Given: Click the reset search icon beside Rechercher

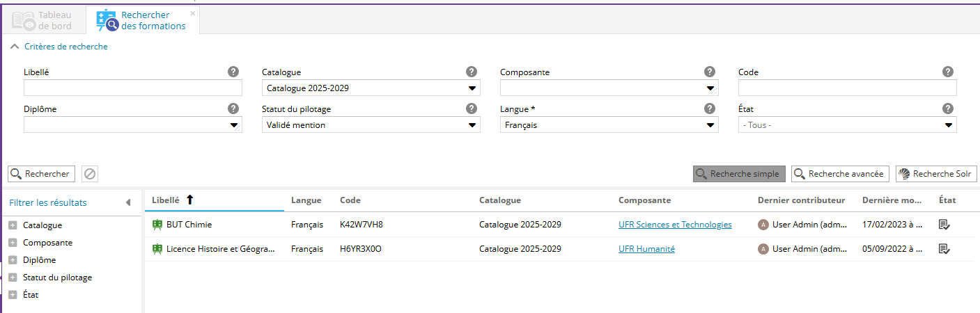Looking at the screenshot, I should 89,174.
